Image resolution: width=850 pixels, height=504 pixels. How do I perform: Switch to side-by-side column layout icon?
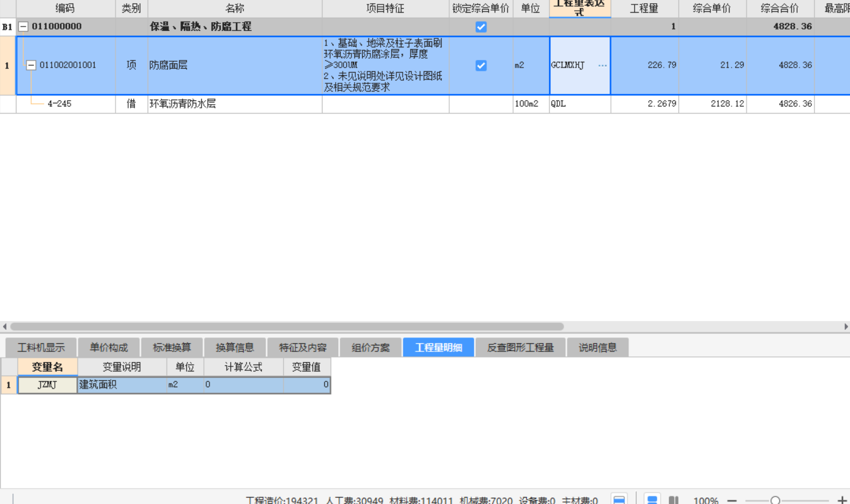pyautogui.click(x=674, y=500)
